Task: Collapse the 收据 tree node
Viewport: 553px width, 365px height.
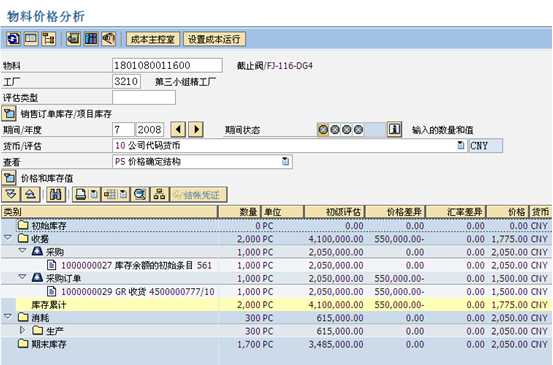Action: (8, 238)
